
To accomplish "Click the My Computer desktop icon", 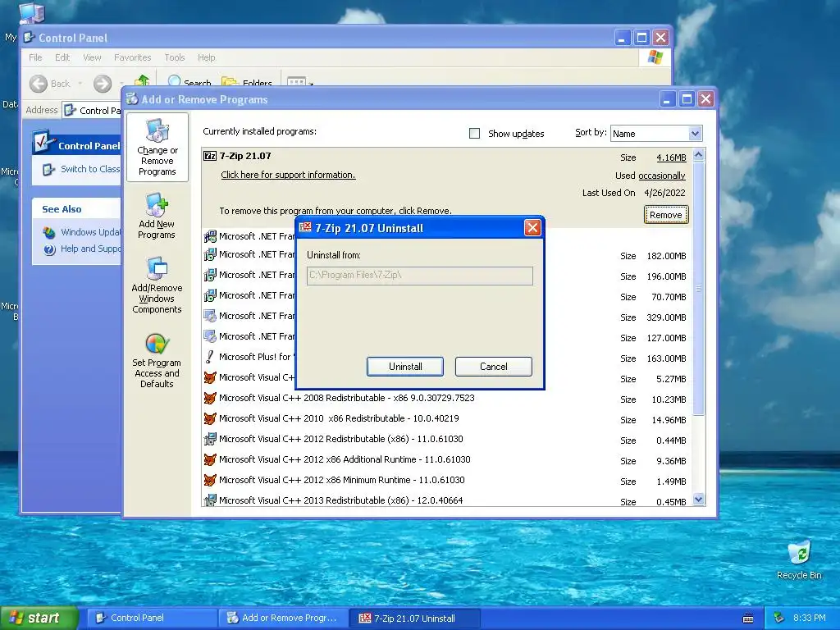I will pyautogui.click(x=32, y=13).
